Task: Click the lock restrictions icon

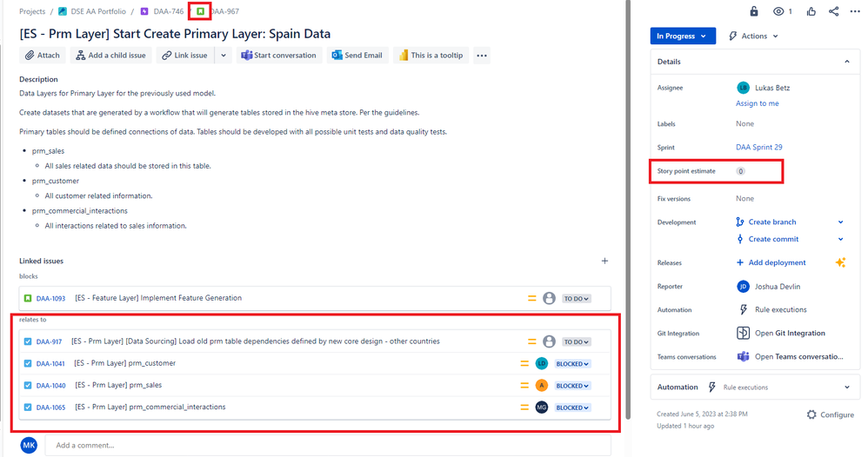Action: [754, 11]
